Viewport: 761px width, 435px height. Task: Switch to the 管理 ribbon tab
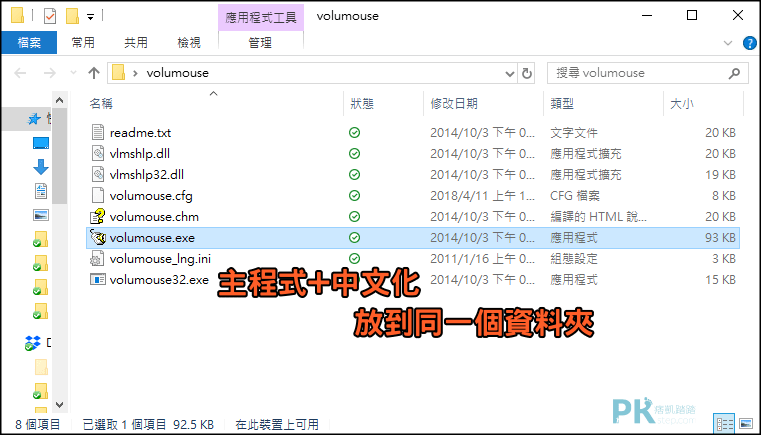pyautogui.click(x=261, y=43)
